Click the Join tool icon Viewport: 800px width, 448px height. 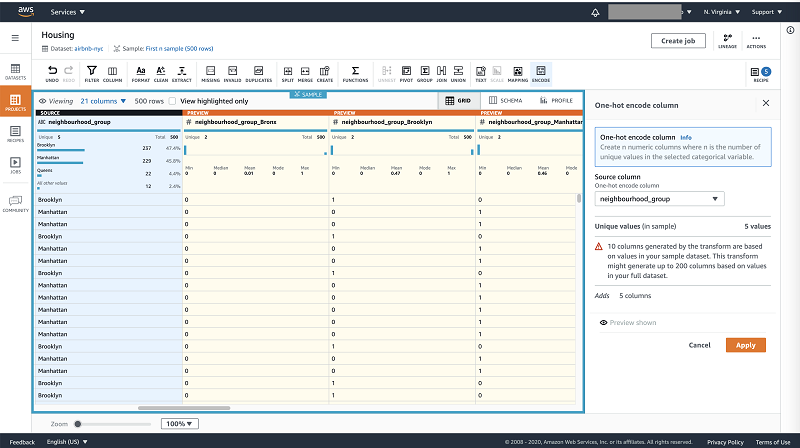(x=443, y=73)
